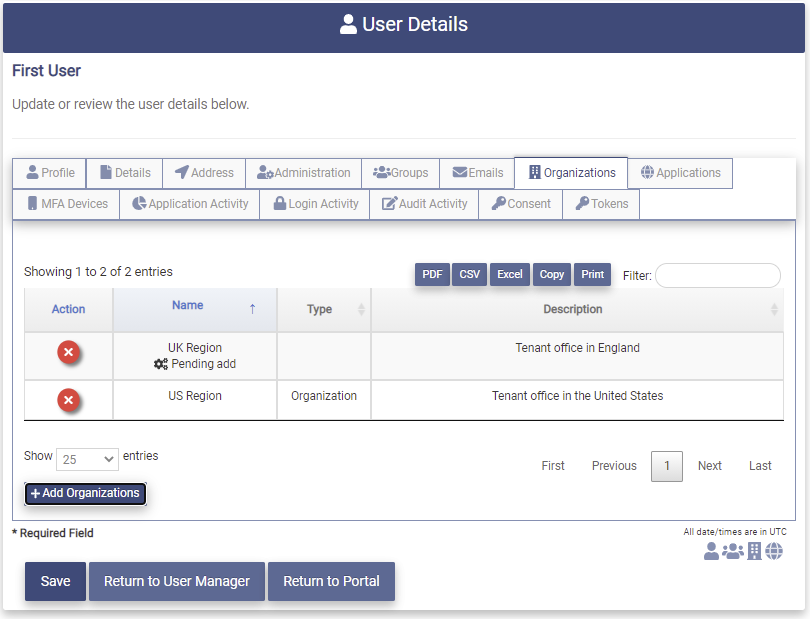Sort table by Description column

577,309
